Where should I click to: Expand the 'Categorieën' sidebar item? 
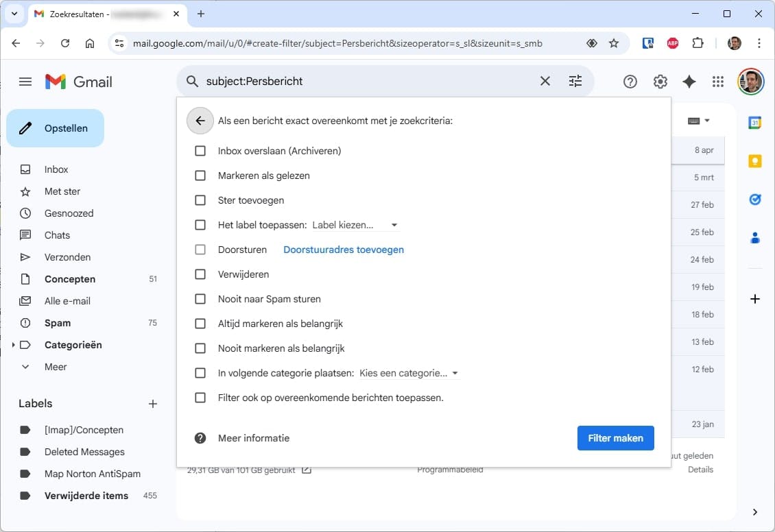tap(13, 345)
